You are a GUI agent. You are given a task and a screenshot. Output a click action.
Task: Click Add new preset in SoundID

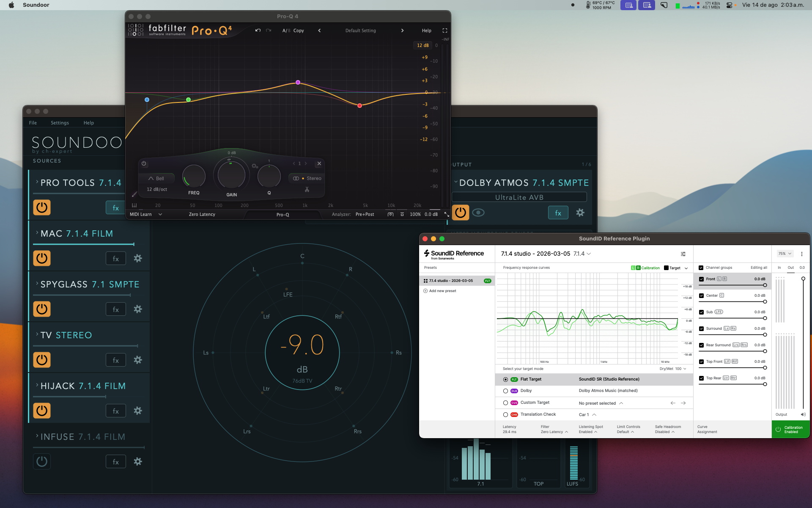440,291
